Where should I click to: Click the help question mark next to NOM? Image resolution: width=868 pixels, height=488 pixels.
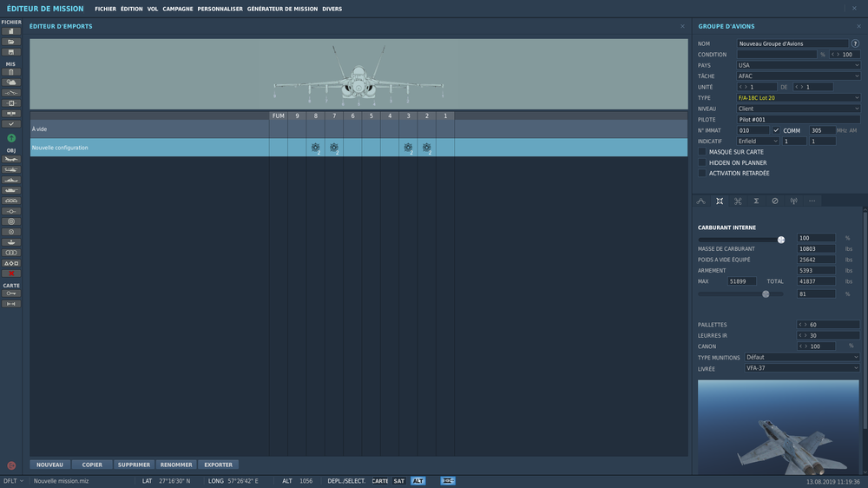click(x=855, y=43)
